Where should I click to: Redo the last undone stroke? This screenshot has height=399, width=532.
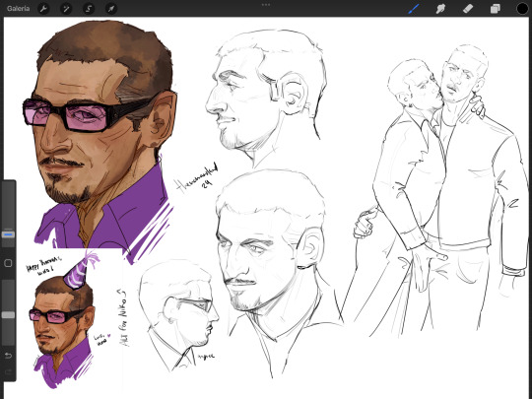tap(8, 371)
